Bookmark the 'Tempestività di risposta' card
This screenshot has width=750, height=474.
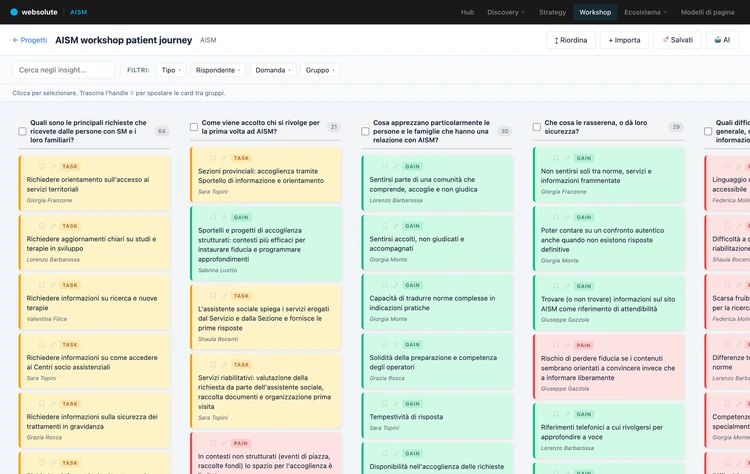point(385,404)
